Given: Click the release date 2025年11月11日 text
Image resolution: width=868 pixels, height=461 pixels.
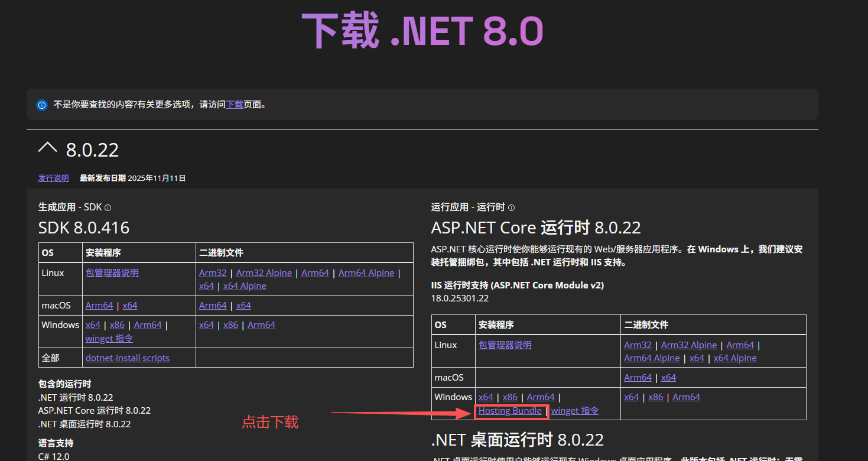Looking at the screenshot, I should (157, 178).
